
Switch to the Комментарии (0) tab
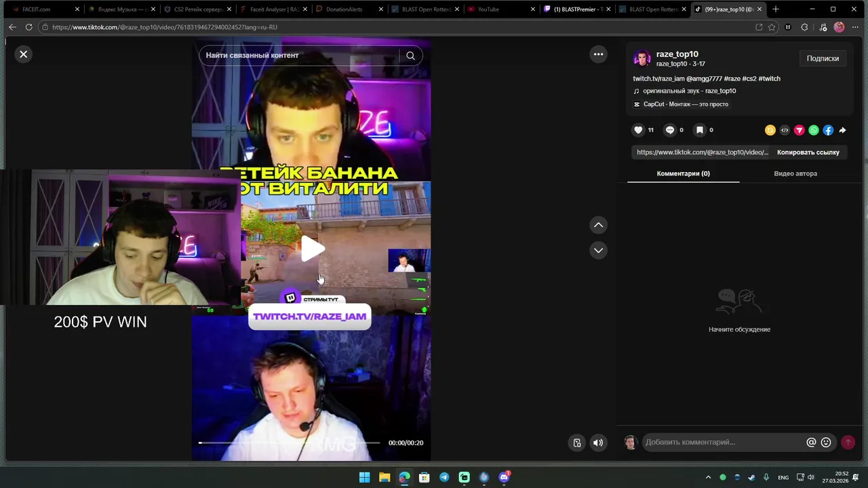pyautogui.click(x=683, y=174)
